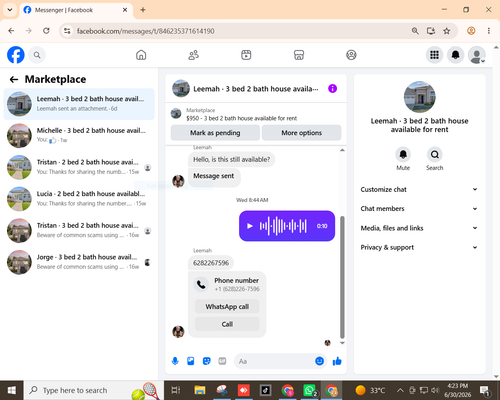
Task: Choose a sticker icon
Action: (207, 361)
